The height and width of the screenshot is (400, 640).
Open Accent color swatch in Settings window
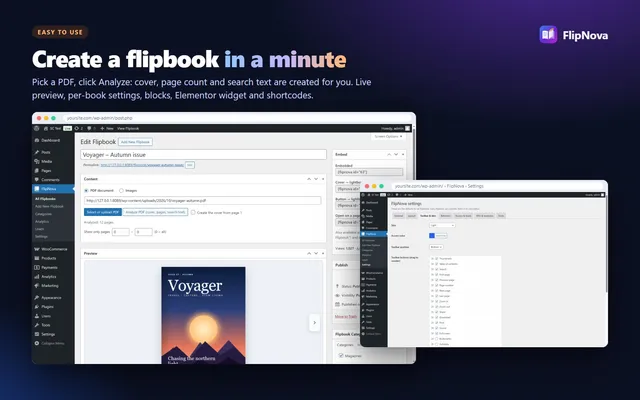[432, 236]
